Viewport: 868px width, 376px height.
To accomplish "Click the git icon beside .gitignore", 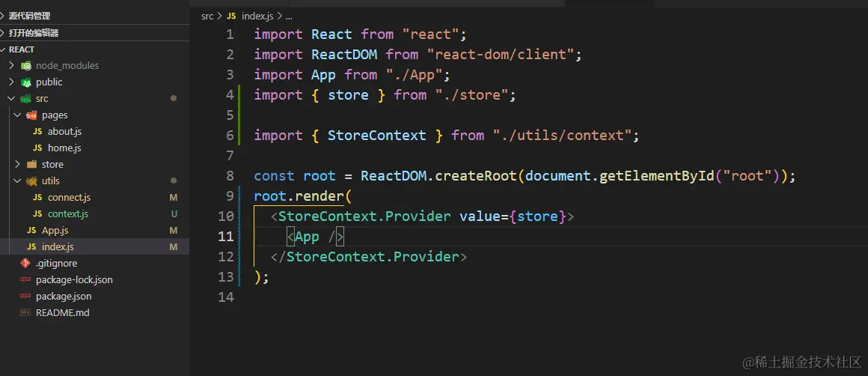I will pyautogui.click(x=25, y=263).
